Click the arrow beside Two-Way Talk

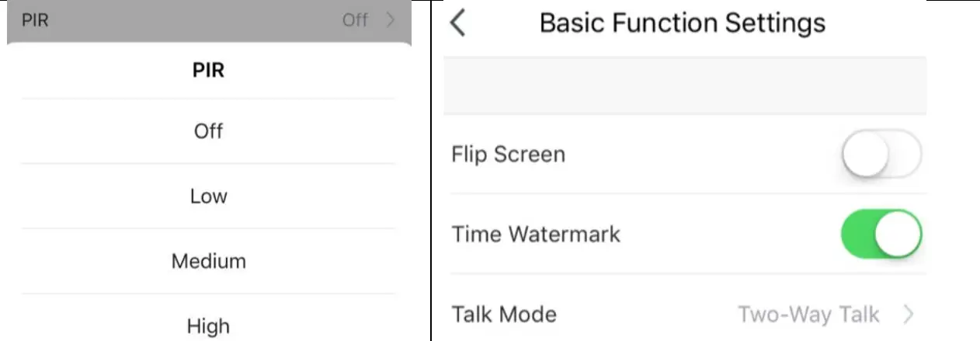[x=909, y=315]
